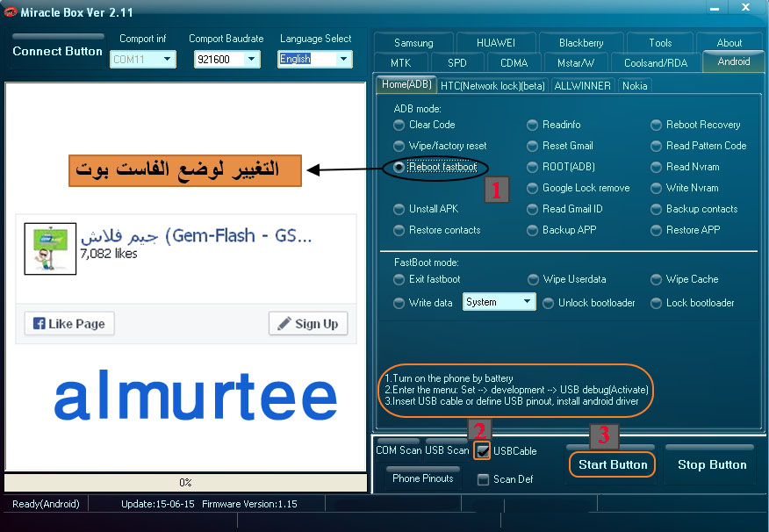Viewport: 769px width, 532px height.
Task: Open the Tools tab
Action: pyautogui.click(x=660, y=43)
